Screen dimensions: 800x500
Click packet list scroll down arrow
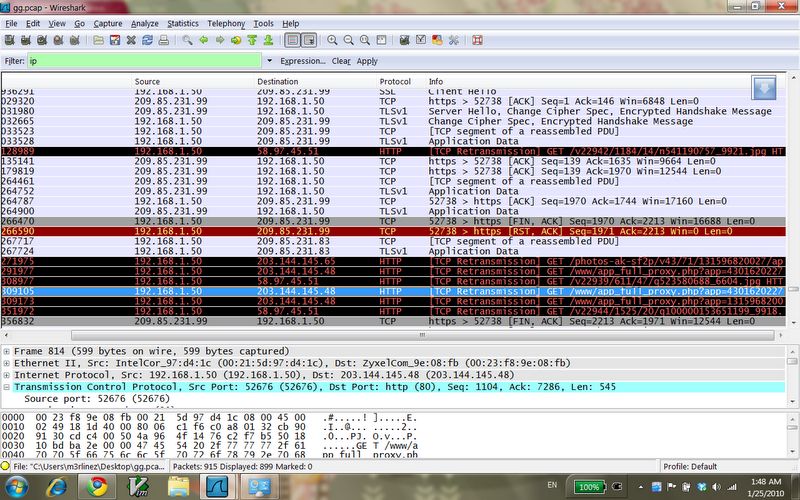coord(793,323)
